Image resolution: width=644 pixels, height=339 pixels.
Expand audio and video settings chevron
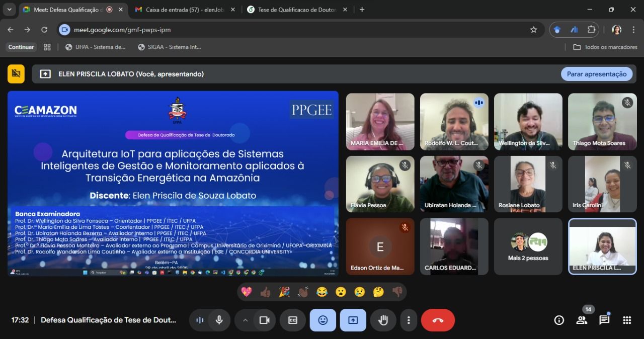245,320
